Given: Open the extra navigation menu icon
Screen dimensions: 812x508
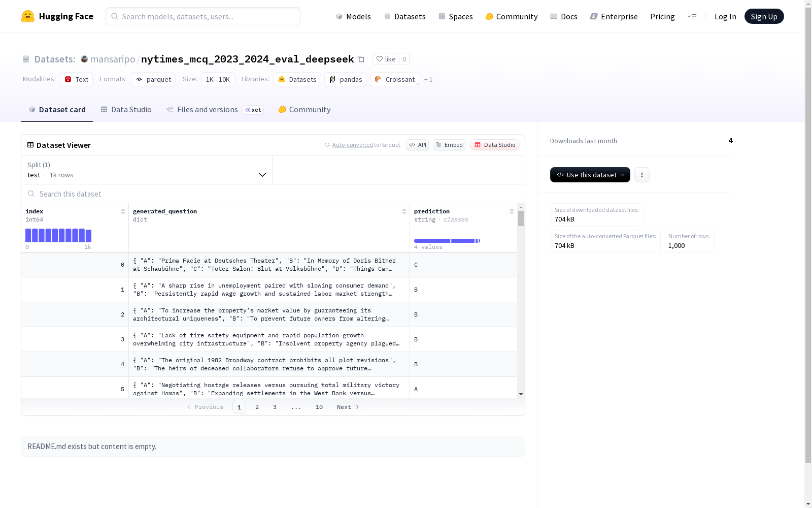Looking at the screenshot, I should pyautogui.click(x=692, y=16).
